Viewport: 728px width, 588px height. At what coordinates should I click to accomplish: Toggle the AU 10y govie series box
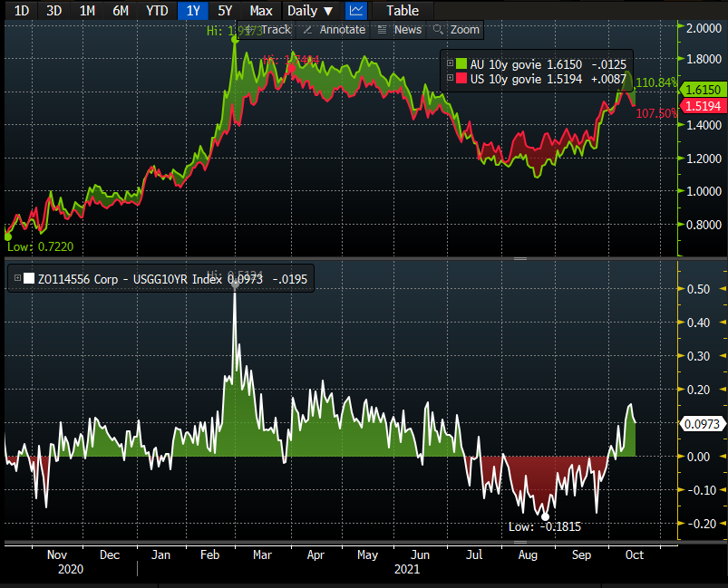click(x=461, y=63)
